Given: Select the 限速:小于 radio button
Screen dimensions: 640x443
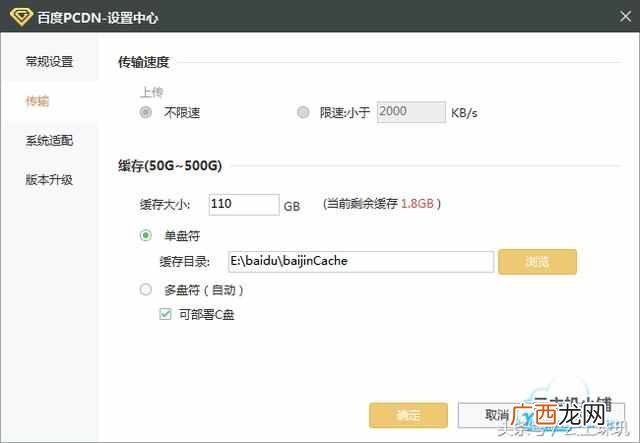Looking at the screenshot, I should [303, 112].
